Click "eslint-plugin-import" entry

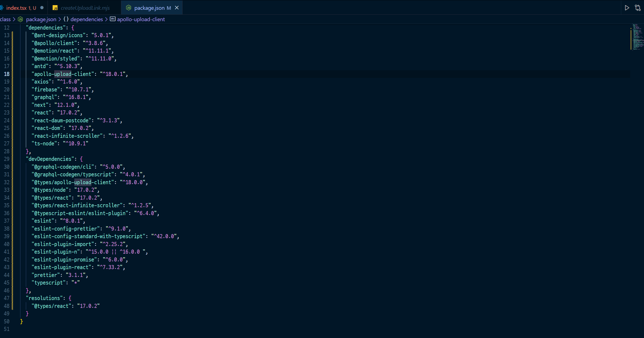[63, 244]
